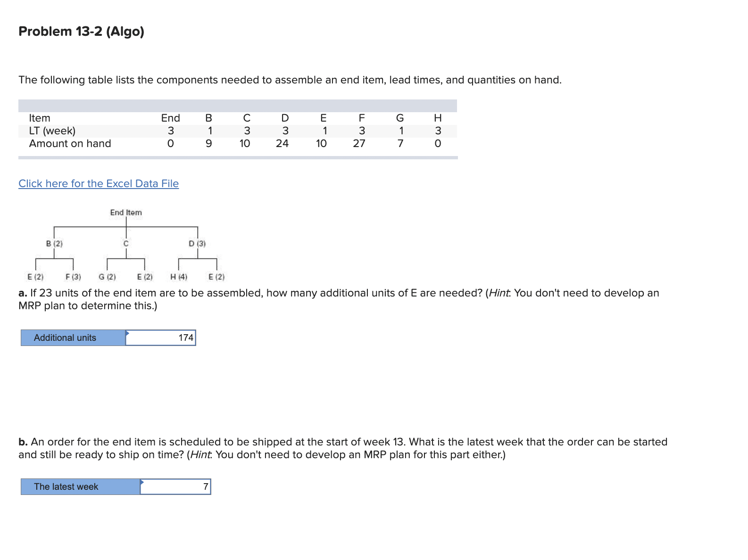Select the D (3) component node
748x560 pixels.
point(197,244)
